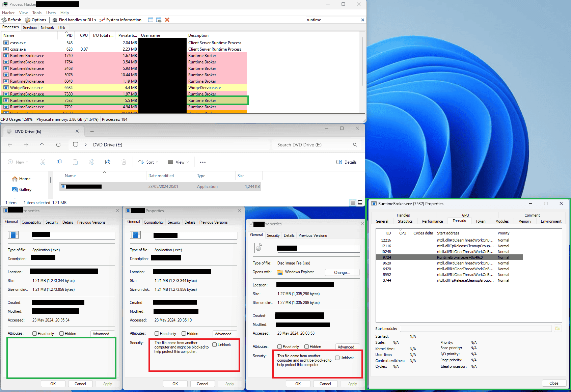Toggle Hidden in exe Properties without Unblock
This screenshot has width=571, height=392.
(x=61, y=334)
